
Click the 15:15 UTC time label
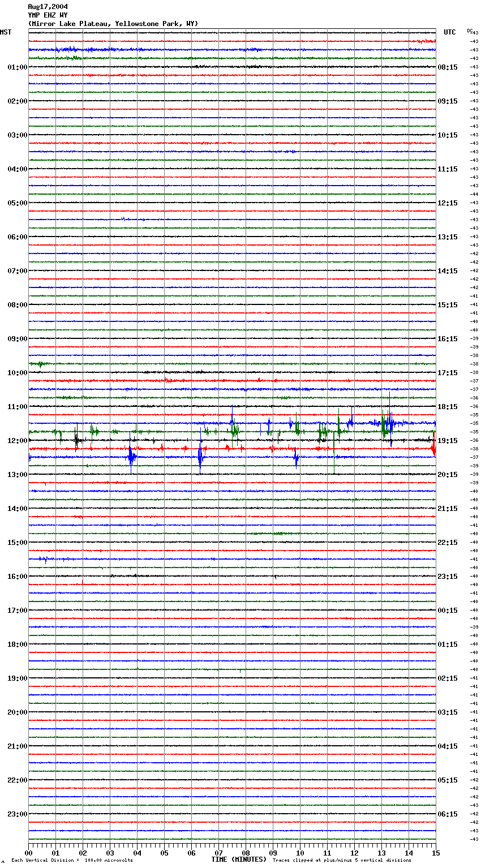(x=448, y=305)
